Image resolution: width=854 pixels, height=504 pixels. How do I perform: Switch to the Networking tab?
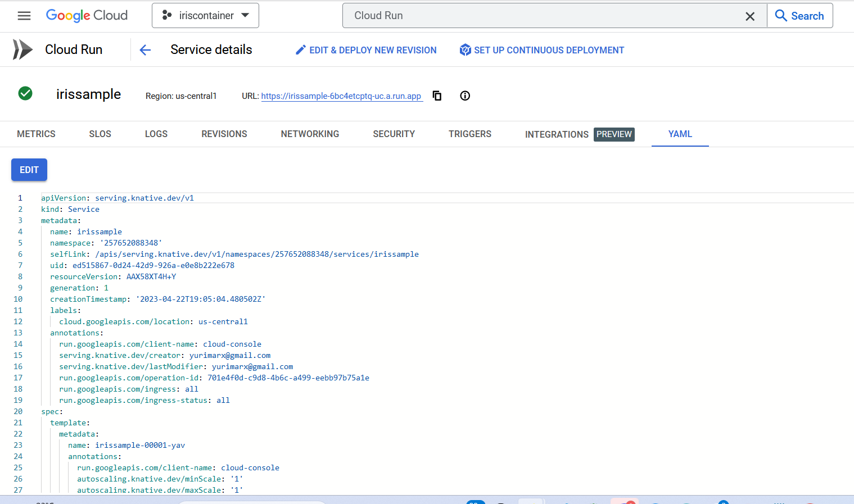pyautogui.click(x=310, y=134)
